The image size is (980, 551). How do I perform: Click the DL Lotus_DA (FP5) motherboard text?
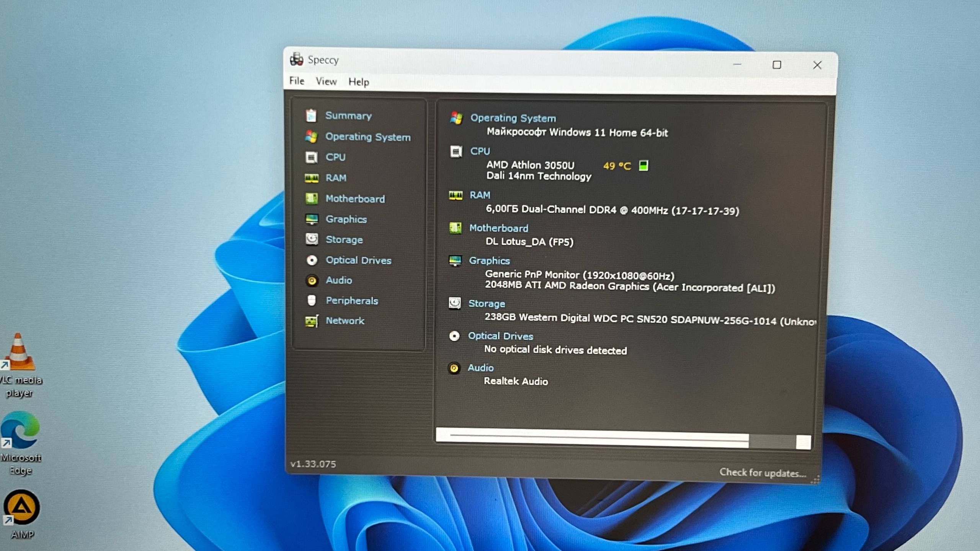529,242
